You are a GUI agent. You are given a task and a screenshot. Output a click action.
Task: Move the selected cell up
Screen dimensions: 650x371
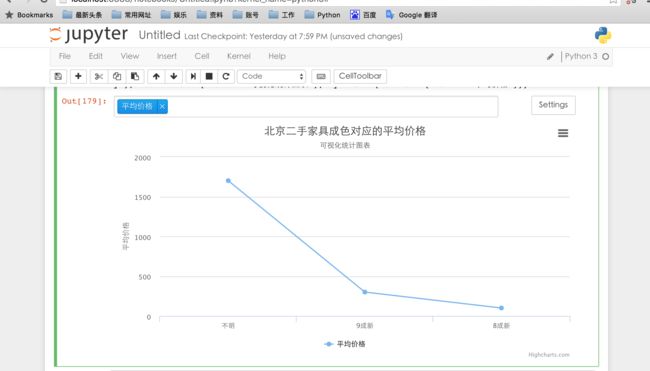[x=156, y=76]
